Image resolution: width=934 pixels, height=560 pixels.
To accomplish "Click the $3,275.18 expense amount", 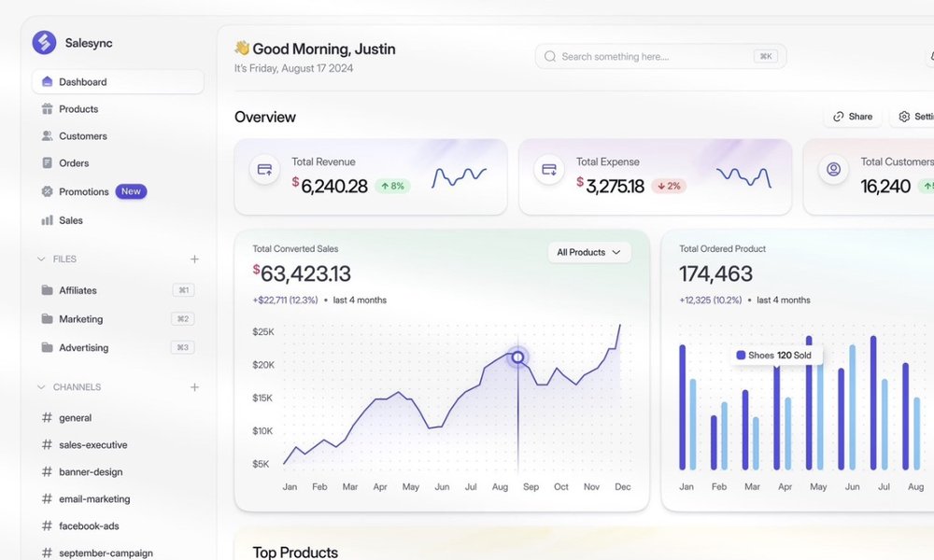I will tap(611, 187).
